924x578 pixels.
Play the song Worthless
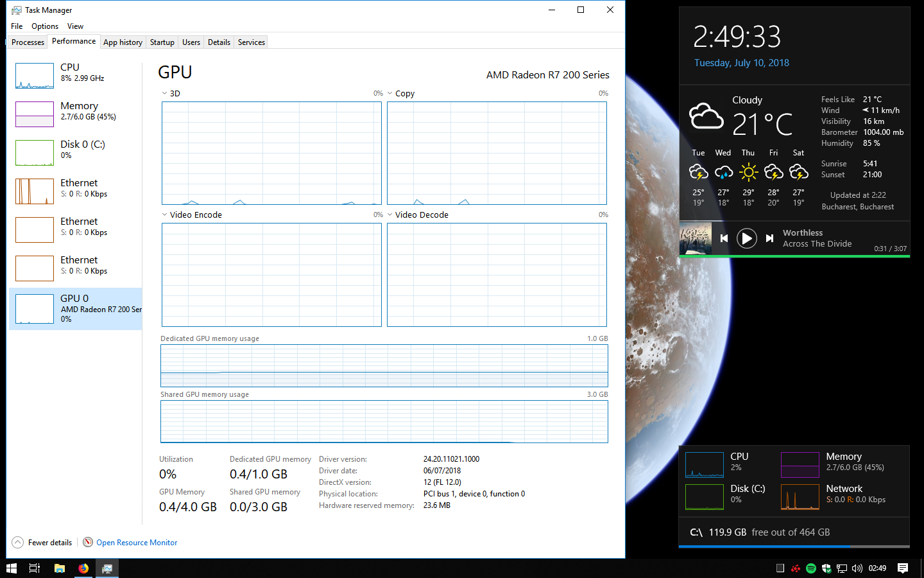tap(746, 238)
